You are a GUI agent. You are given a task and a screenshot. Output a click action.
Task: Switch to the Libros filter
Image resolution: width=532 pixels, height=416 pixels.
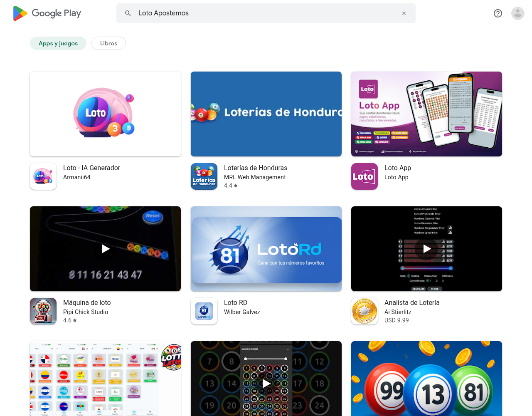pos(108,43)
